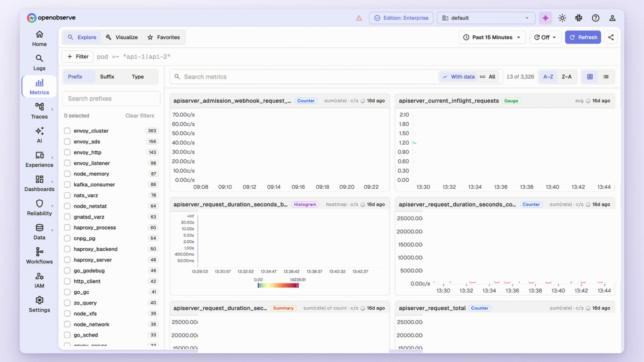Viewport: 644px width, 362px height.
Task: Click the openobserve logo
Action: (x=51, y=18)
